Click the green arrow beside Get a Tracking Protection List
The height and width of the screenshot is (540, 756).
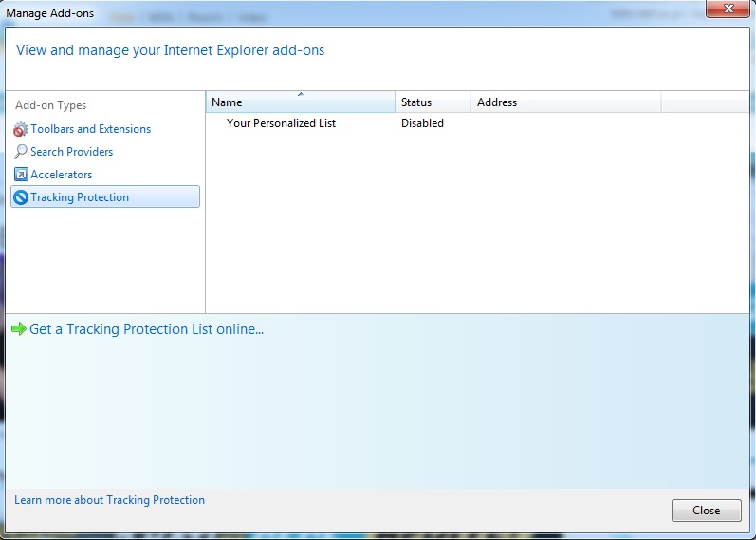pos(19,329)
